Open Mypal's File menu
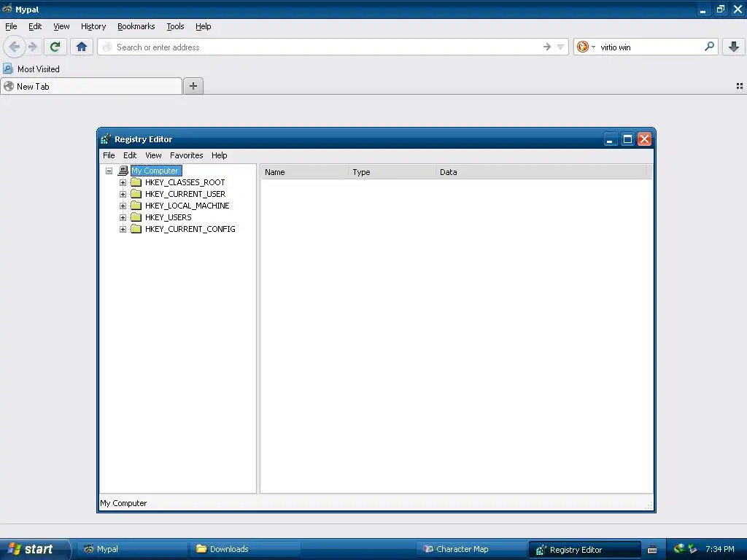The width and height of the screenshot is (747, 560). point(11,26)
